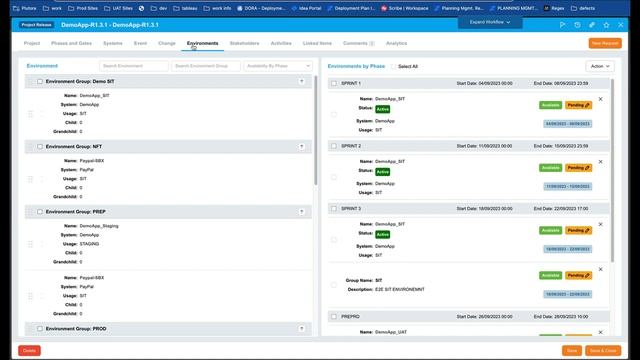Open the Action dropdown menu

(600, 66)
